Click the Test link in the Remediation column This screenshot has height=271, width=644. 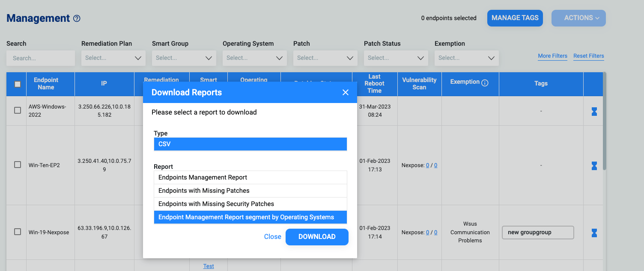[209, 266]
